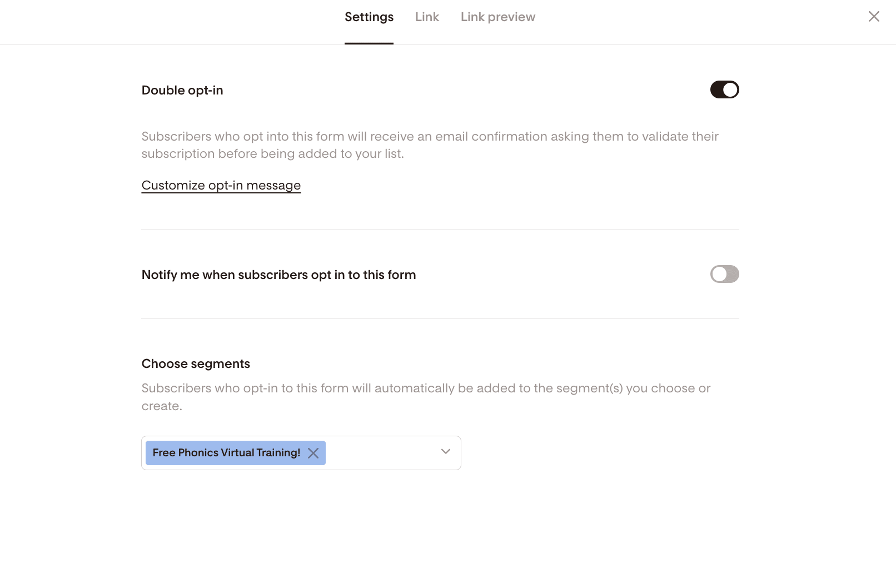Click the Choose segments heading
The width and height of the screenshot is (896, 588).
tap(196, 363)
